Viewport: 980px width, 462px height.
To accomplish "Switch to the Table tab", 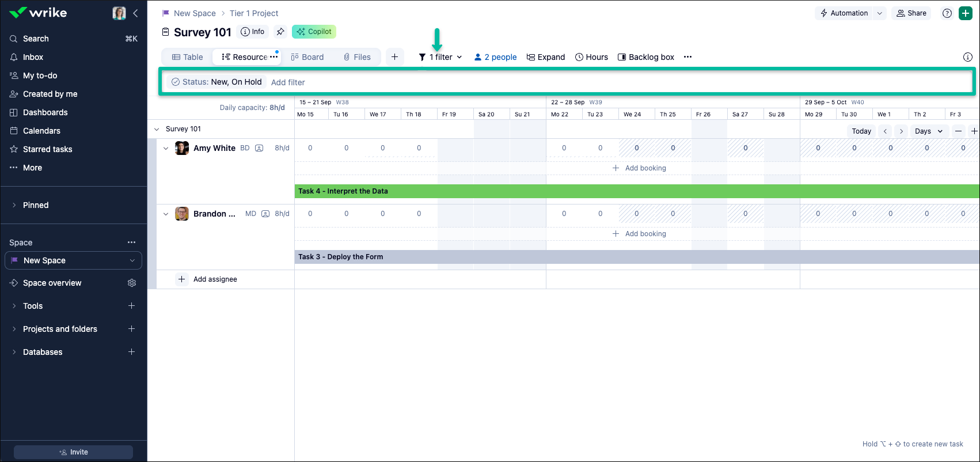I will coord(188,57).
